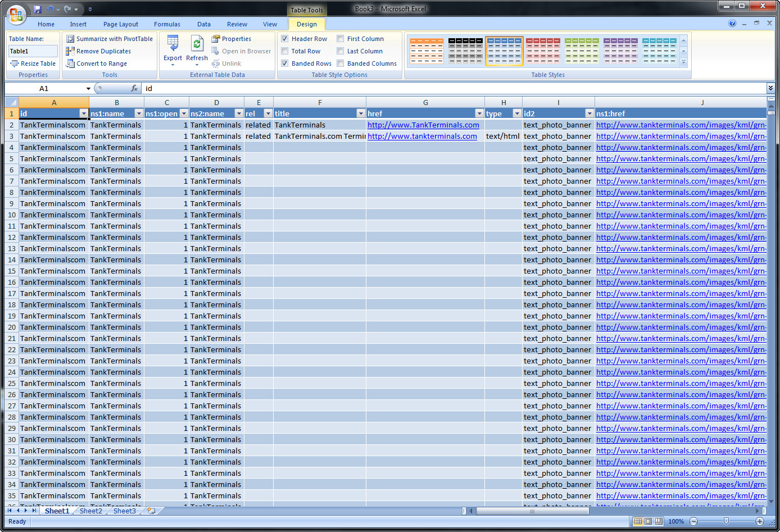The image size is (780, 532).
Task: Open the ns1:name column filter dropdown
Action: (x=139, y=113)
